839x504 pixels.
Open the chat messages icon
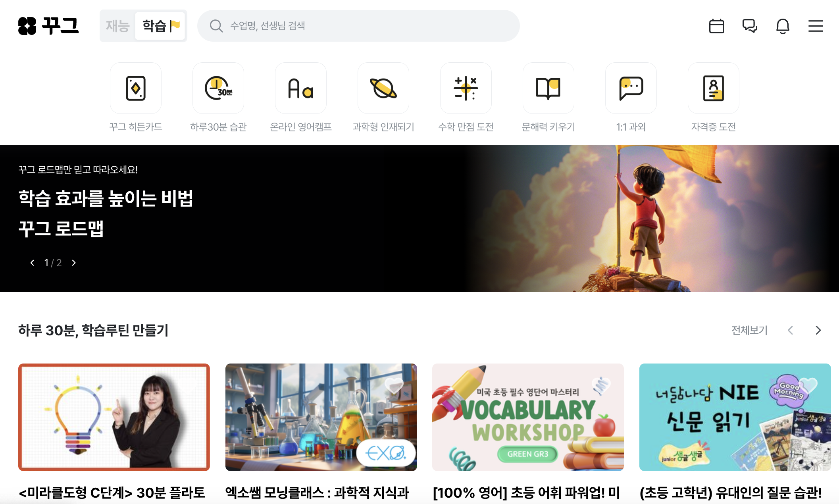(x=750, y=26)
